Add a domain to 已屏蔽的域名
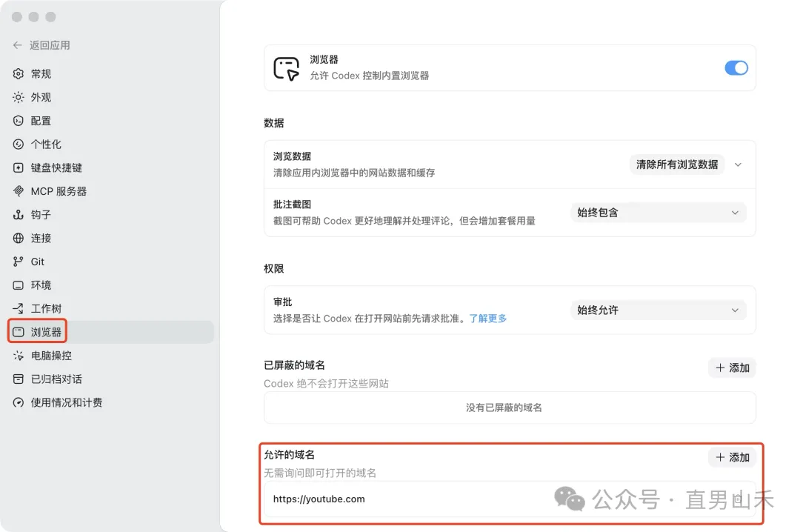 (x=732, y=368)
